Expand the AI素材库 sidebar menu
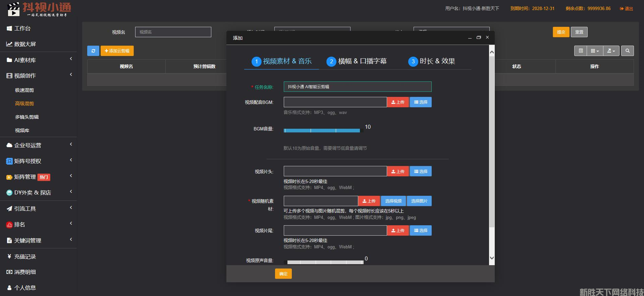This screenshot has height=296, width=644. 38,60
